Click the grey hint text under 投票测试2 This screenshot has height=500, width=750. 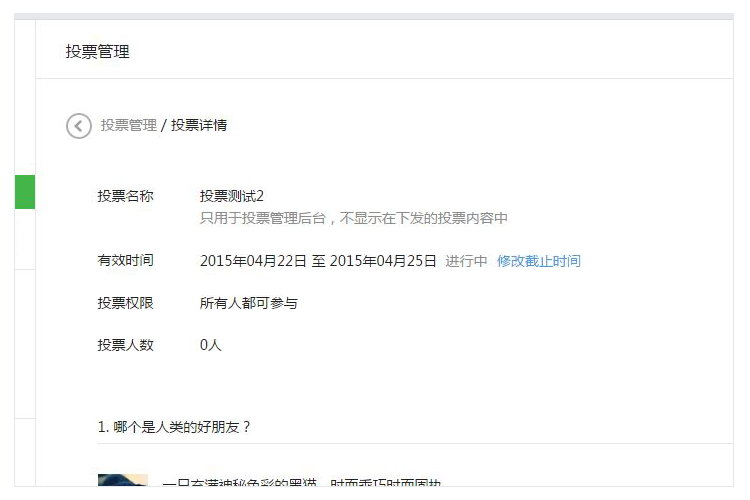point(353,218)
